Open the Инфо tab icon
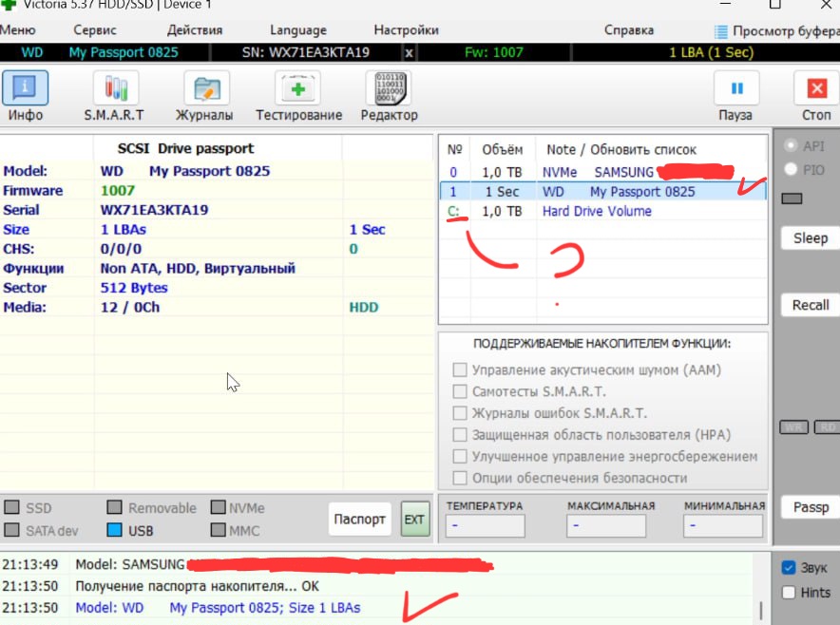The image size is (840, 625). point(25,87)
